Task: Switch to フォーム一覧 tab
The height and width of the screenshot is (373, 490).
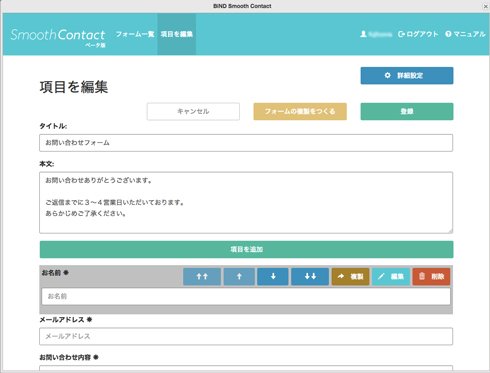Action: point(135,34)
